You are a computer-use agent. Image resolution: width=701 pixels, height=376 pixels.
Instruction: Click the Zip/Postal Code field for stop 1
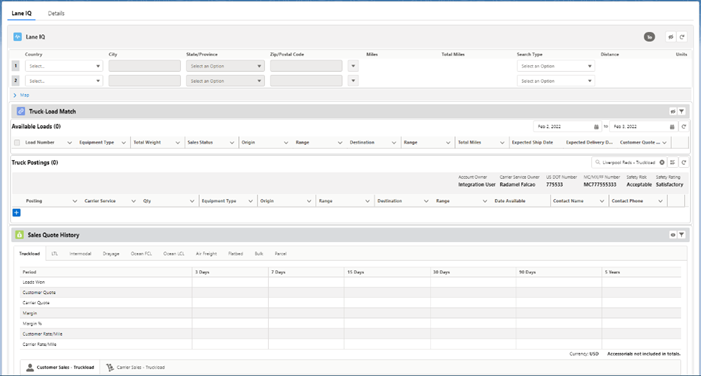[306, 66]
